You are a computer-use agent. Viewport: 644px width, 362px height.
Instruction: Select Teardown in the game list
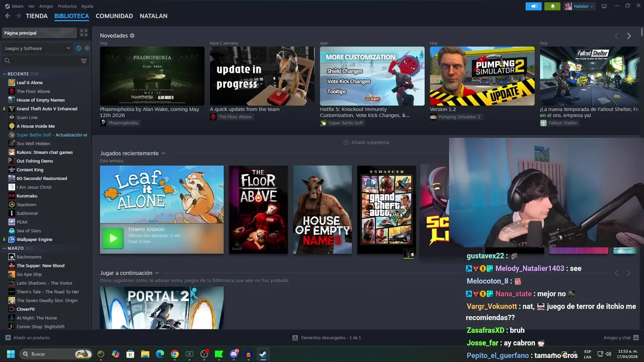26,205
